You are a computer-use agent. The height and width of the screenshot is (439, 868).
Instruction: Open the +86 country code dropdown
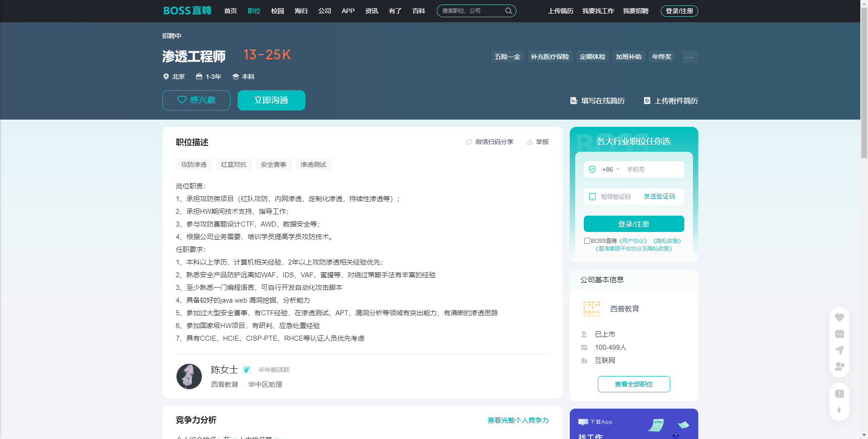610,169
